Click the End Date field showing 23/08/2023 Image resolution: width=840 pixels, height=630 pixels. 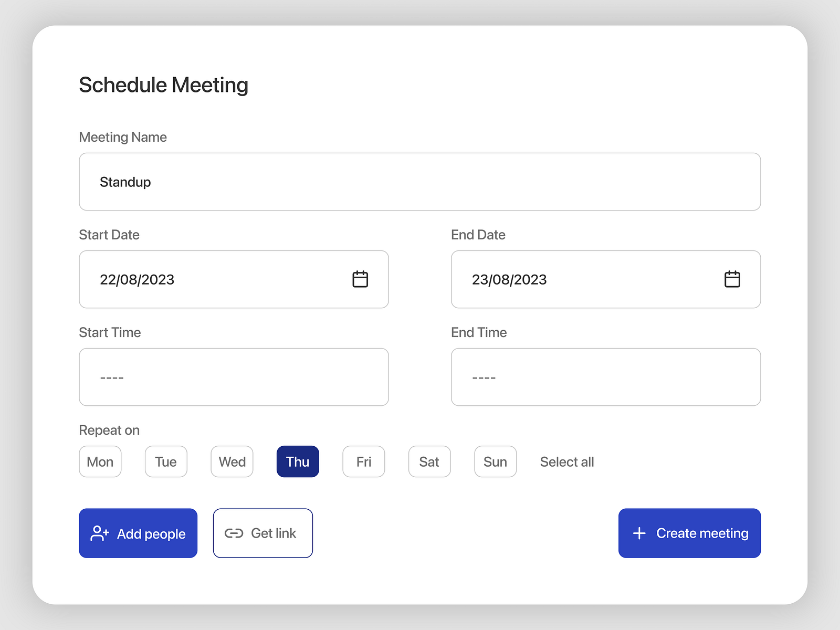[x=606, y=279]
